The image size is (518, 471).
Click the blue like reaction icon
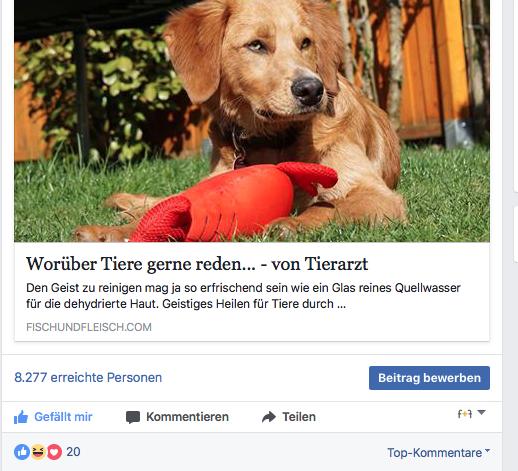[x=22, y=452]
